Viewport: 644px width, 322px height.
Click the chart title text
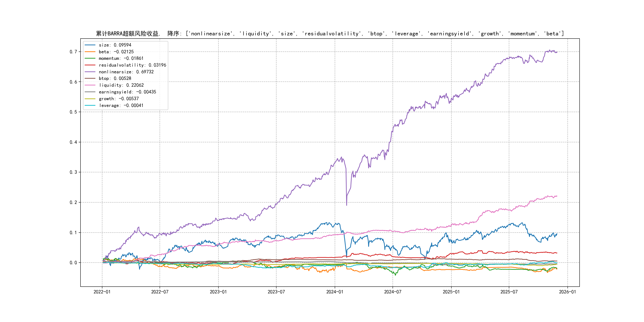330,34
